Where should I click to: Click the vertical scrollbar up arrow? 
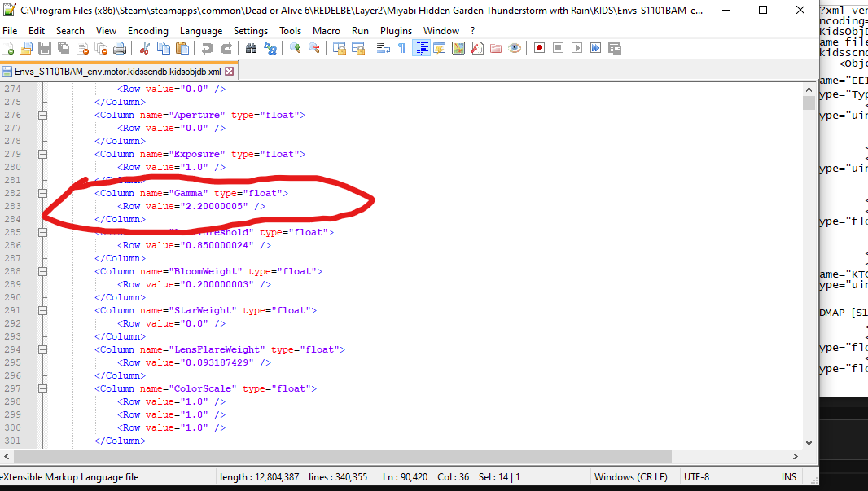(809, 89)
